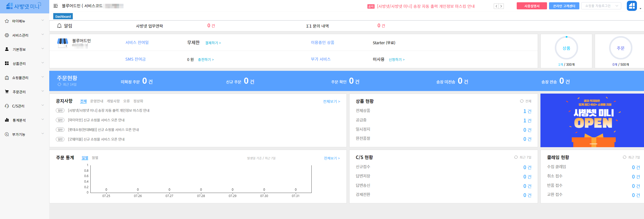Click the person icon beside 기본정보
The width and height of the screenshot is (644, 219).
7,49
